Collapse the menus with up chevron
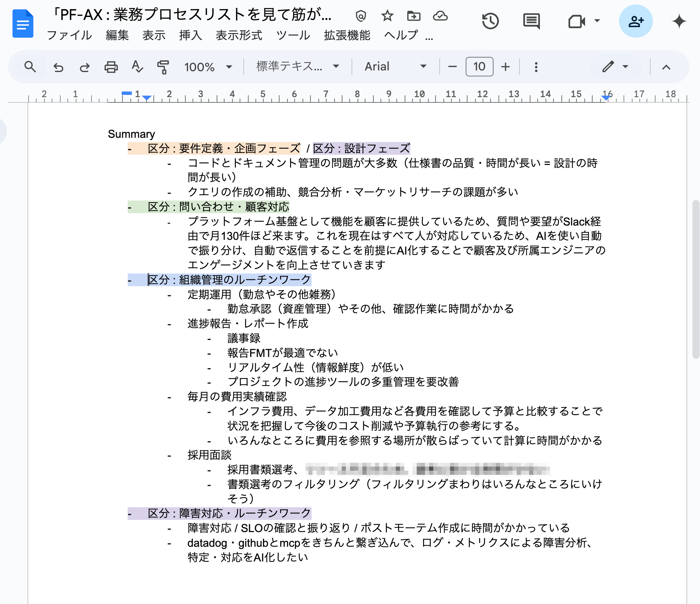The height and width of the screenshot is (604, 700). click(666, 67)
